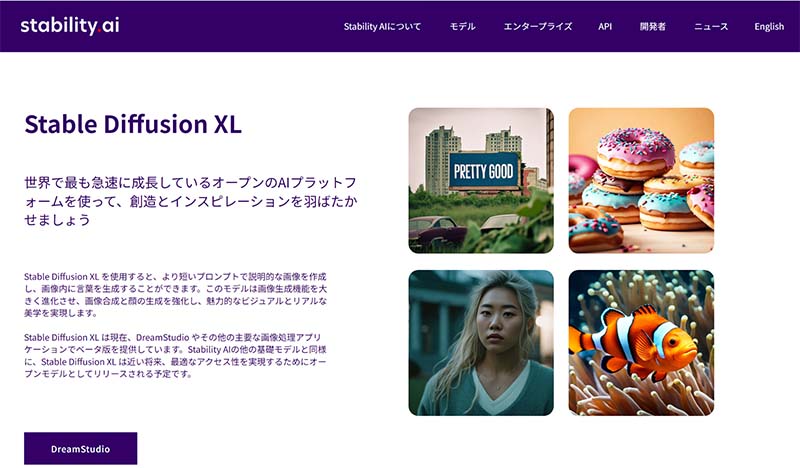
Task: Click the stability.ai logo
Action: (70, 26)
